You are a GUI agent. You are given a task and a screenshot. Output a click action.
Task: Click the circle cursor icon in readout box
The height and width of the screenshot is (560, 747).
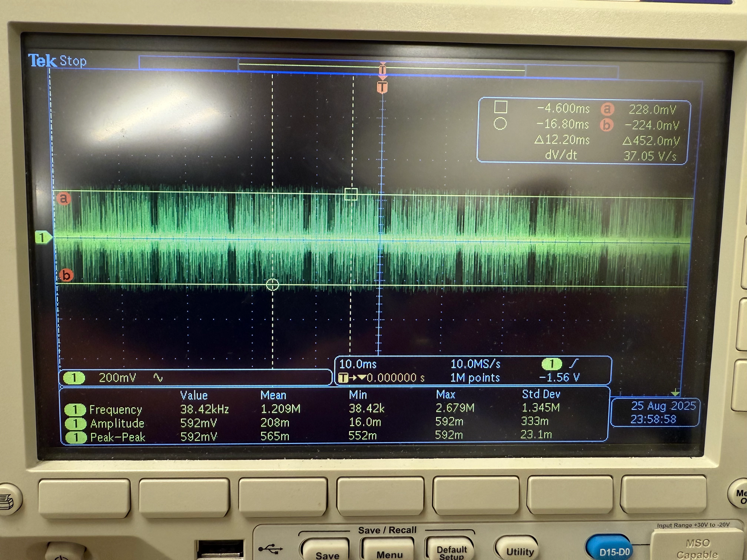tap(500, 124)
